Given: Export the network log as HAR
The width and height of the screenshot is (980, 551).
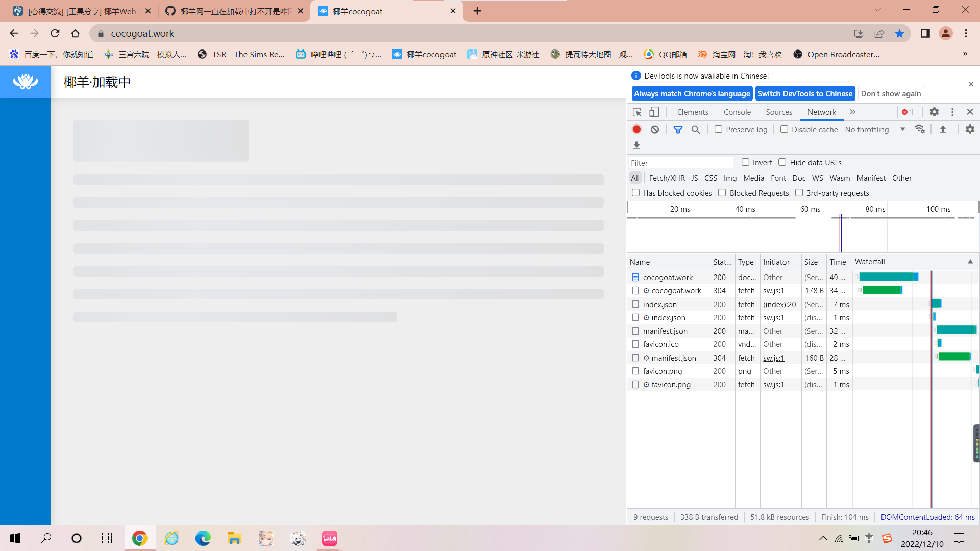Looking at the screenshot, I should pyautogui.click(x=636, y=145).
